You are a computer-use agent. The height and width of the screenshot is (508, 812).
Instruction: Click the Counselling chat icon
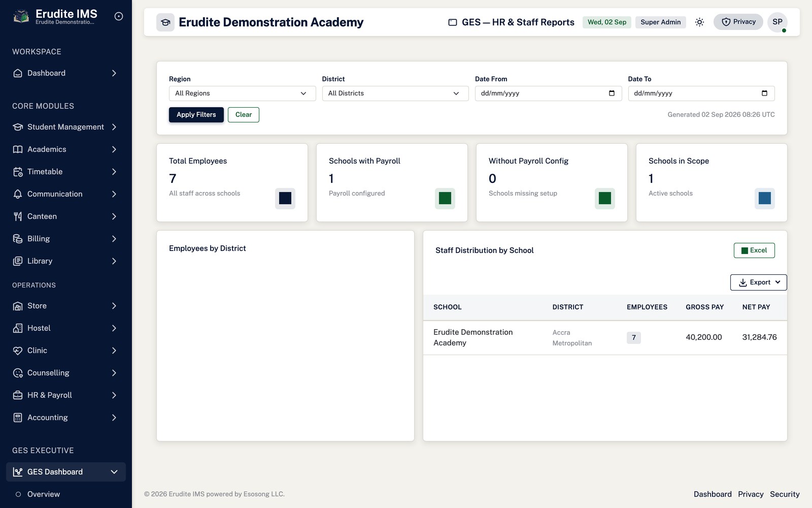[x=18, y=373]
